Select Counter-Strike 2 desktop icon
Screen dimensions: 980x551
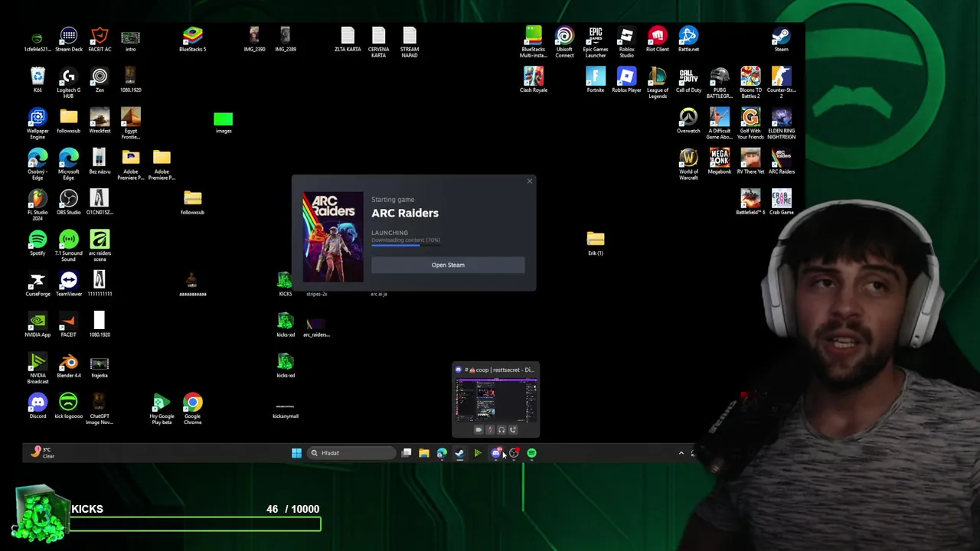pyautogui.click(x=781, y=83)
